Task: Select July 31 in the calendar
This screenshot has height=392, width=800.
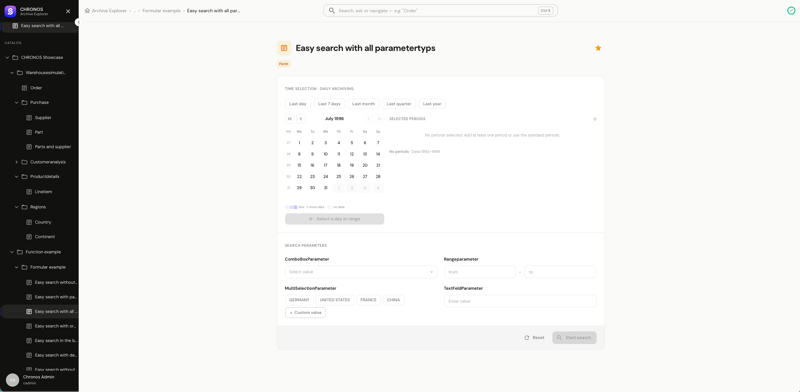Action: click(x=326, y=188)
